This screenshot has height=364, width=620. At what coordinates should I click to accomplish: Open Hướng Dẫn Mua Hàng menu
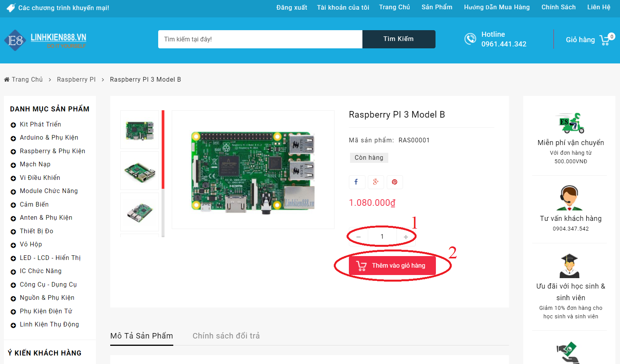[x=497, y=7]
